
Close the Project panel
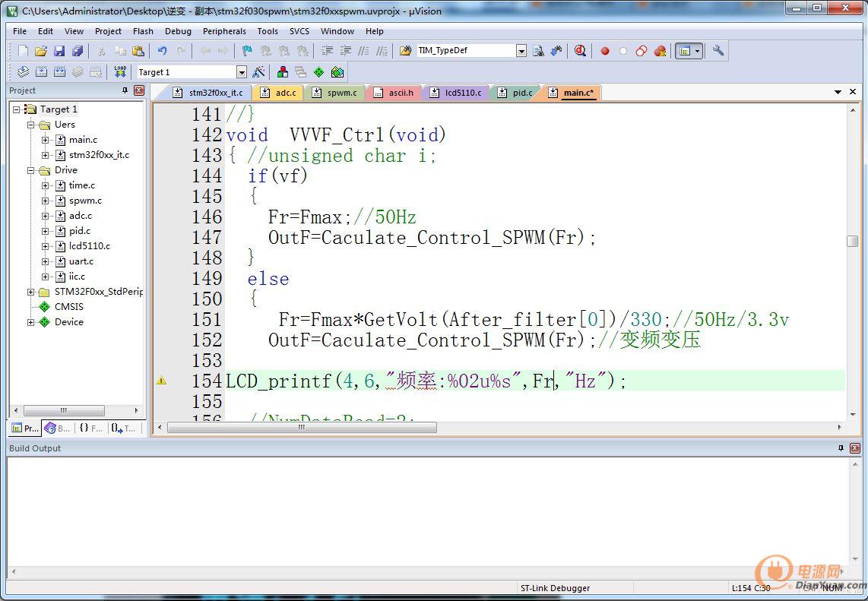139,90
